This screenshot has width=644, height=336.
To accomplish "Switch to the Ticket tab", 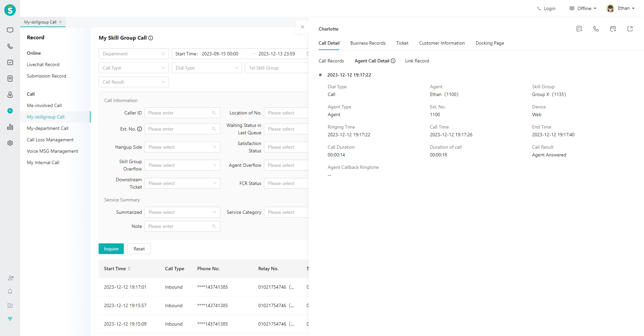I will pyautogui.click(x=402, y=43).
